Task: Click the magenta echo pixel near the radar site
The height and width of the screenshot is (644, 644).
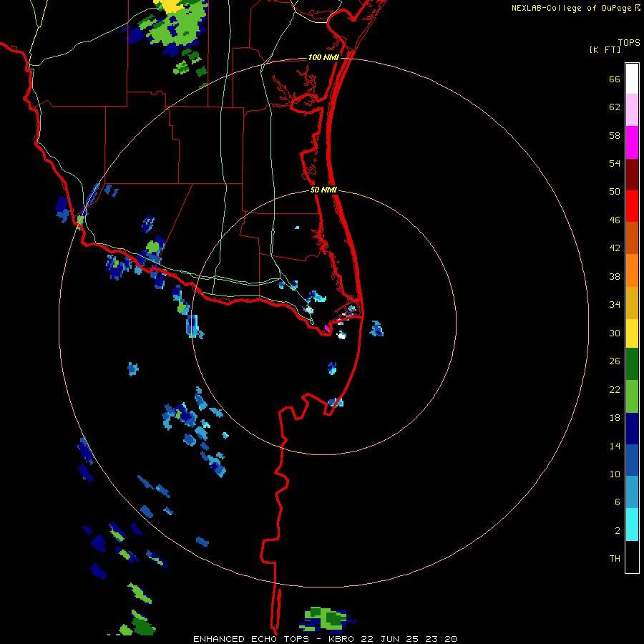Action: point(327,327)
